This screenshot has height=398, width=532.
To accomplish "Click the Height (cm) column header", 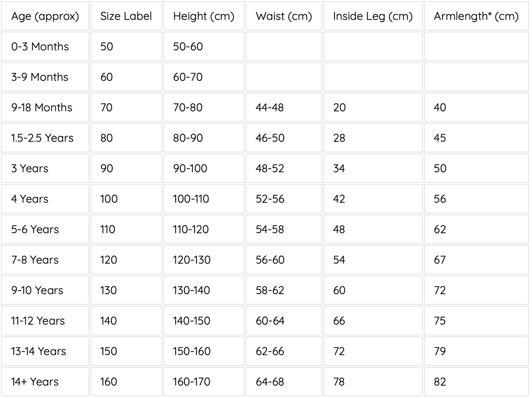I will [204, 16].
